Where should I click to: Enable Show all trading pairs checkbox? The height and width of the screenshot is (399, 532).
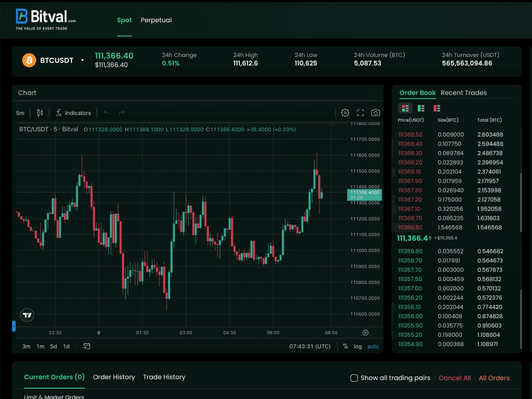coord(354,378)
